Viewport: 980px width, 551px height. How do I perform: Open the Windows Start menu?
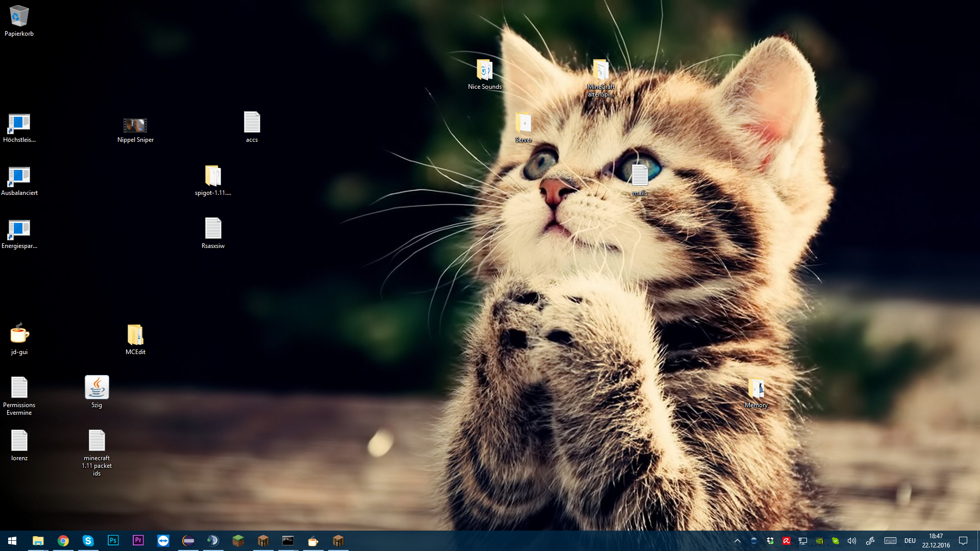pos(12,540)
